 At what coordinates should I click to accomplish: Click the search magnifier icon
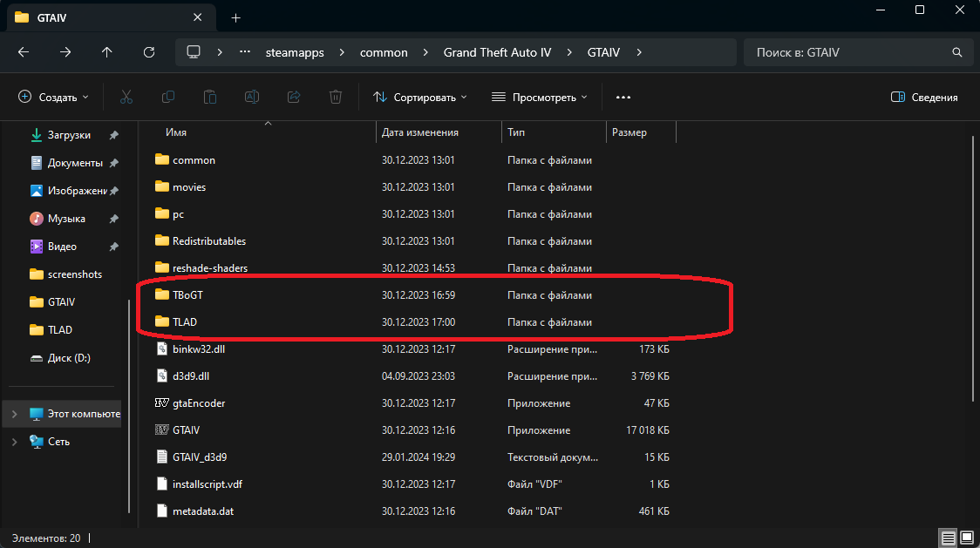coord(956,52)
